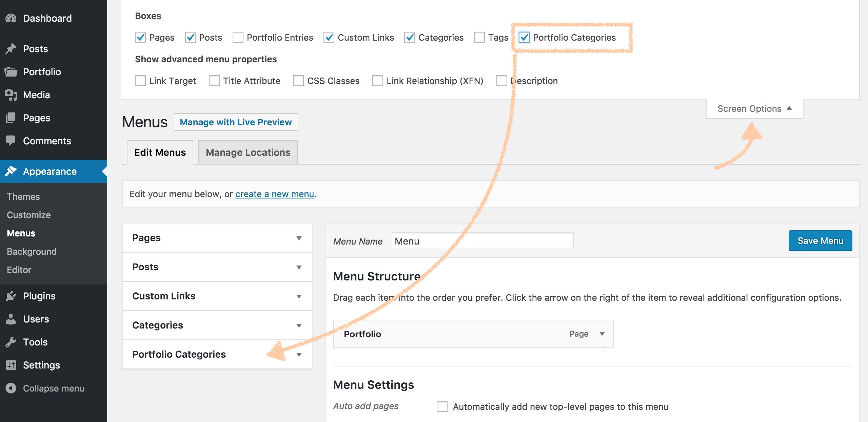Screen dimensions: 868x422
Task: Click the Categories metabox title
Action: click(x=158, y=325)
